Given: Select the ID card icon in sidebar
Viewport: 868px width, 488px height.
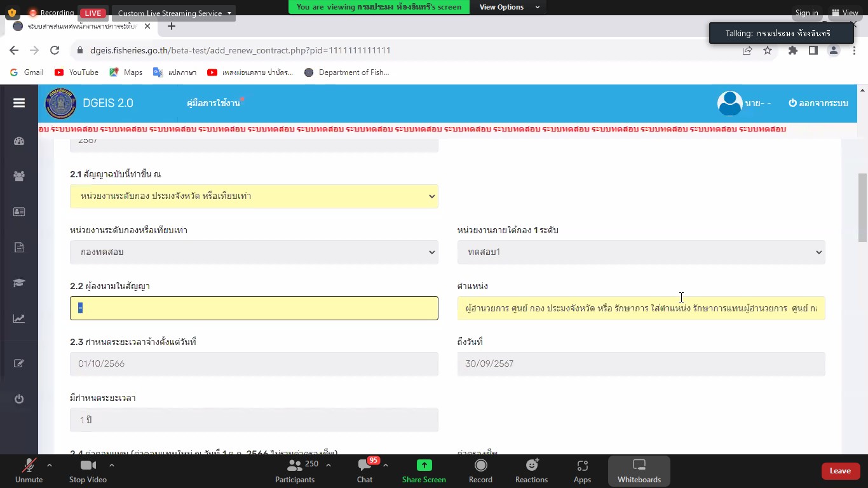Looking at the screenshot, I should (x=19, y=212).
